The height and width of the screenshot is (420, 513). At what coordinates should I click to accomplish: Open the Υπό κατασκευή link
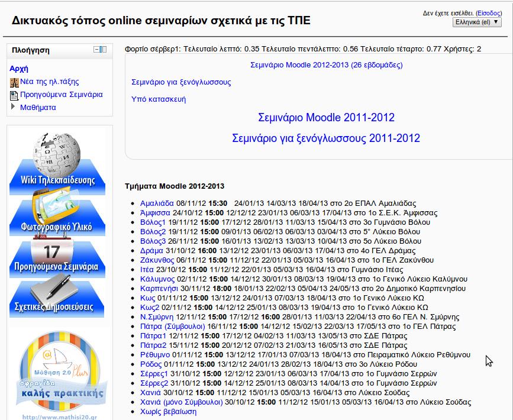pyautogui.click(x=159, y=99)
